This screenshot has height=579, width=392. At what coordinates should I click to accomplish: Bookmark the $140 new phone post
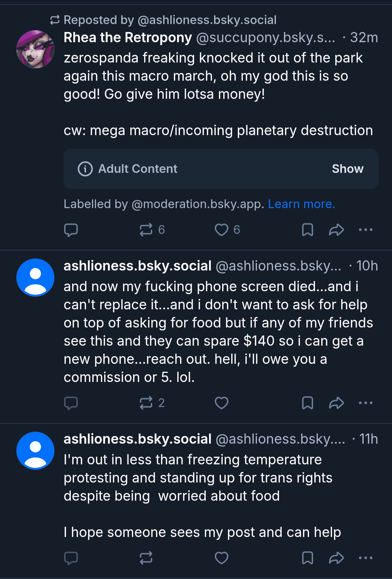click(x=307, y=403)
